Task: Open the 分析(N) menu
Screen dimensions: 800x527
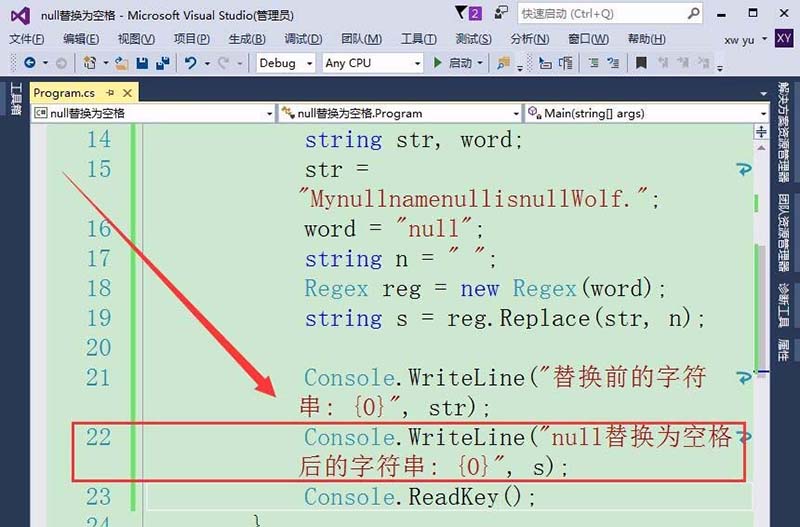Action: click(530, 39)
